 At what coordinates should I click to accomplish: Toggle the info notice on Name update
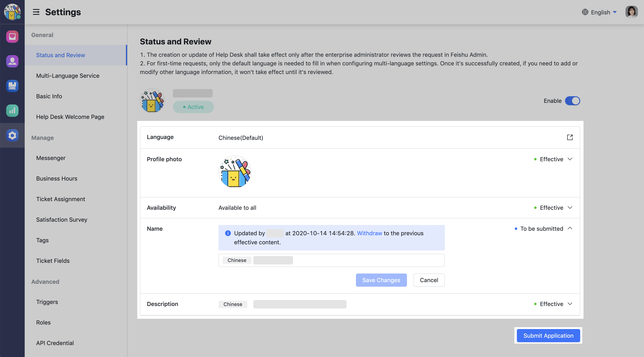tap(228, 233)
